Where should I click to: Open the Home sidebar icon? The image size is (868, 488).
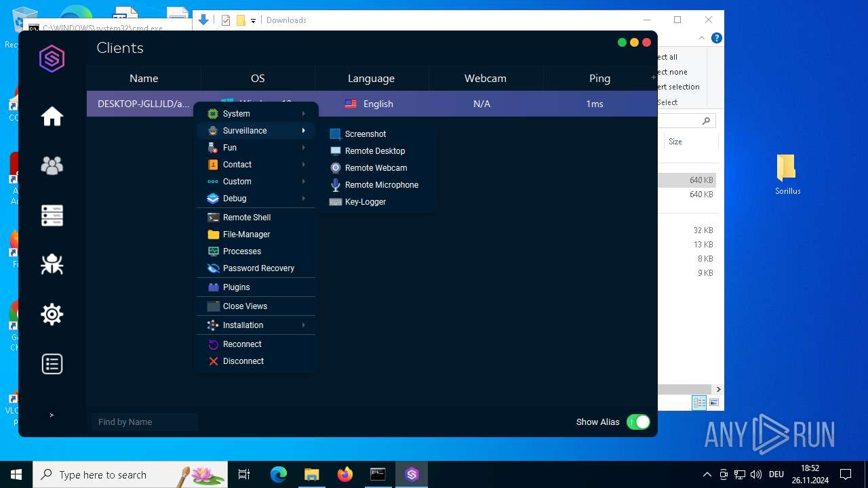pyautogui.click(x=52, y=117)
